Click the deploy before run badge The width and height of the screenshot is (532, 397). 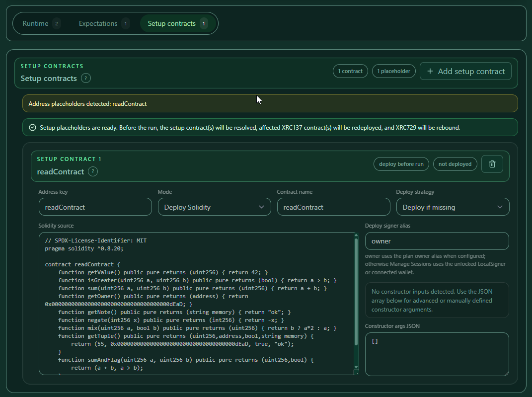pyautogui.click(x=401, y=164)
